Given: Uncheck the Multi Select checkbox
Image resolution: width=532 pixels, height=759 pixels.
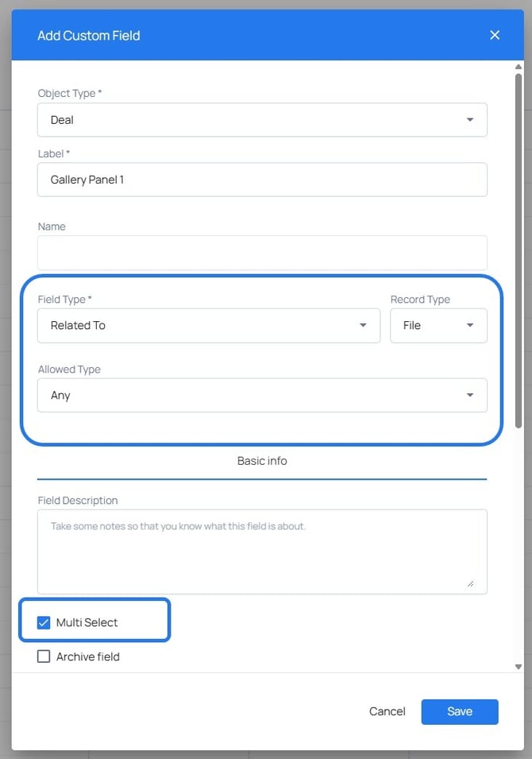Looking at the screenshot, I should pyautogui.click(x=44, y=622).
